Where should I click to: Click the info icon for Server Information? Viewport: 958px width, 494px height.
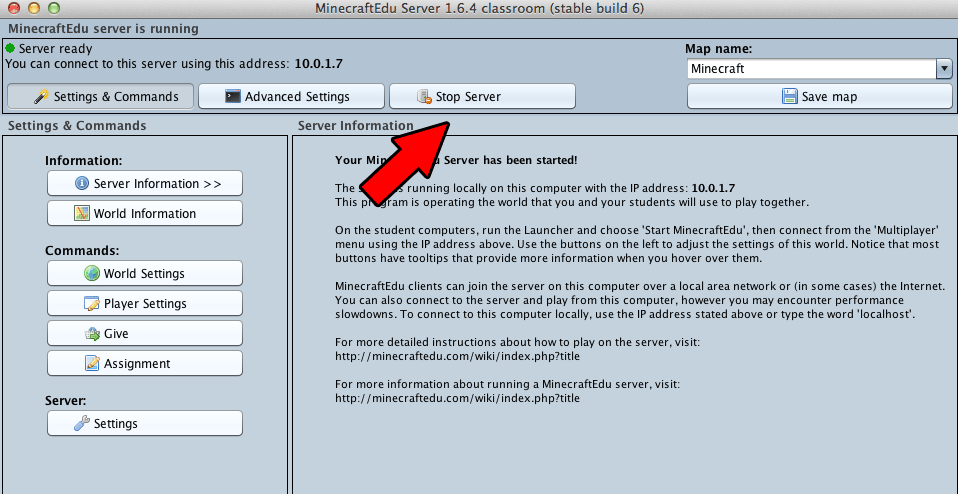tap(82, 183)
